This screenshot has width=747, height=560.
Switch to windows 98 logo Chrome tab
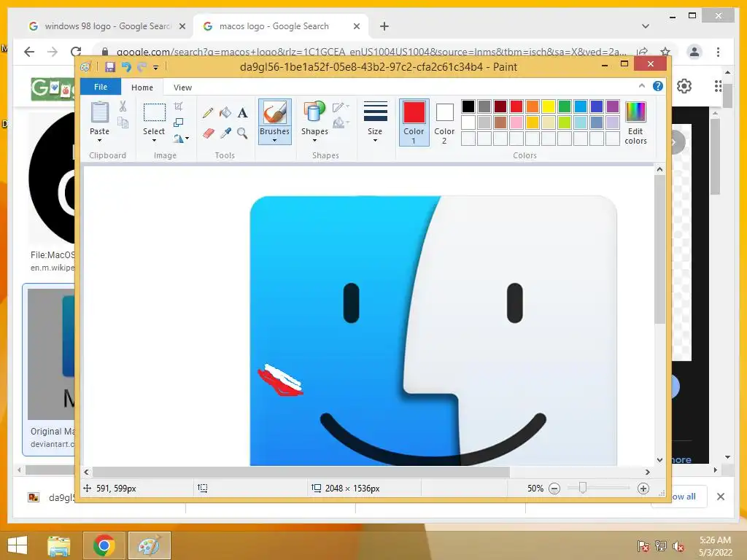tap(107, 26)
